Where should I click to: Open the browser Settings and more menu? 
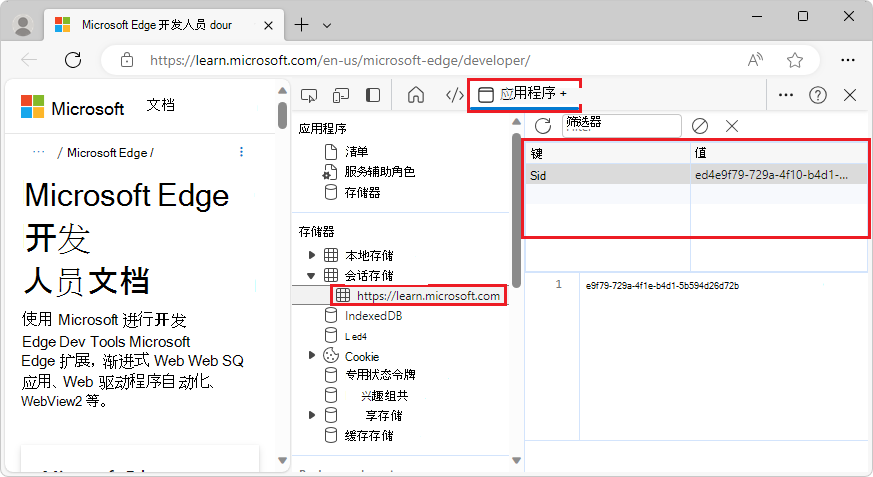point(847,60)
